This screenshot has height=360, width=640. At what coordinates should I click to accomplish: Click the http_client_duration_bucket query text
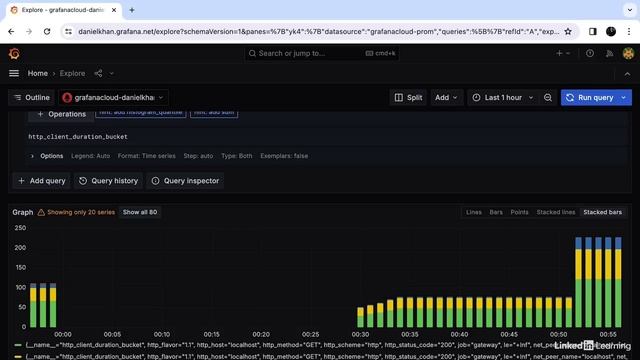78,137
